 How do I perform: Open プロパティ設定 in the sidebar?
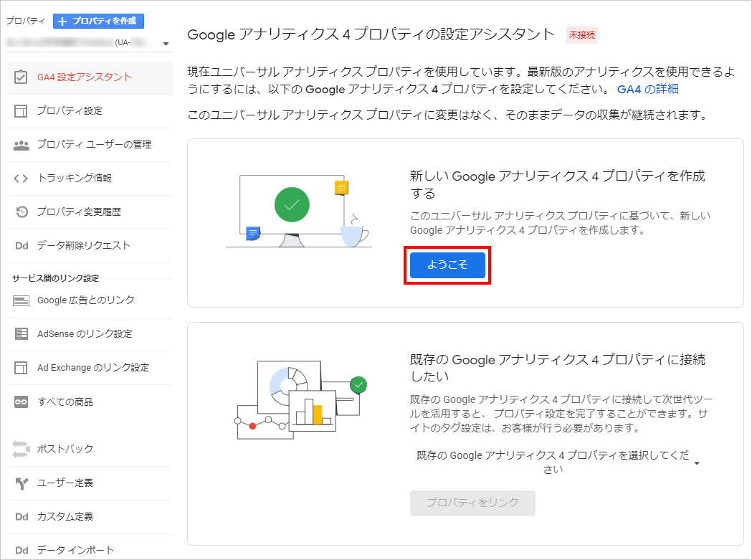tap(90, 111)
